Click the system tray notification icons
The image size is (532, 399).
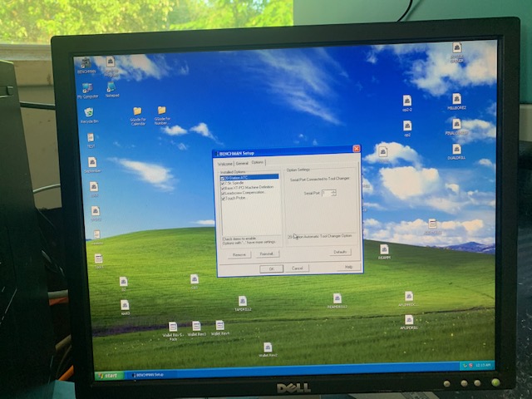click(467, 366)
